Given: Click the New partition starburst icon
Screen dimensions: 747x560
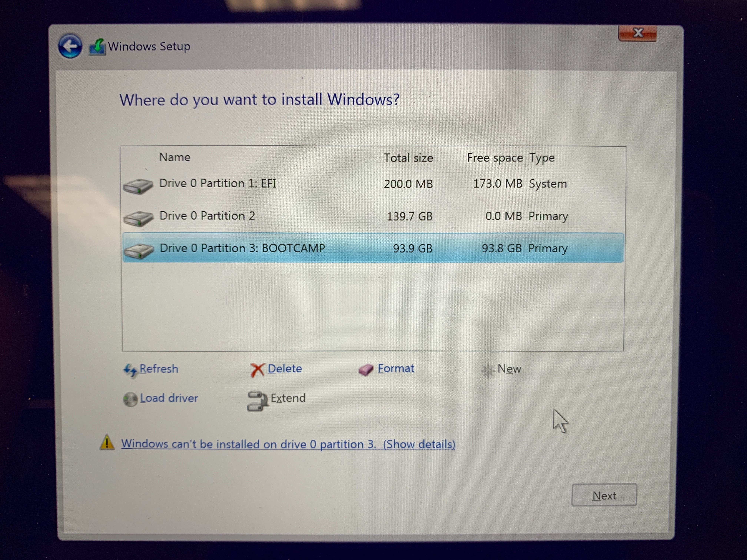Looking at the screenshot, I should coord(488,371).
